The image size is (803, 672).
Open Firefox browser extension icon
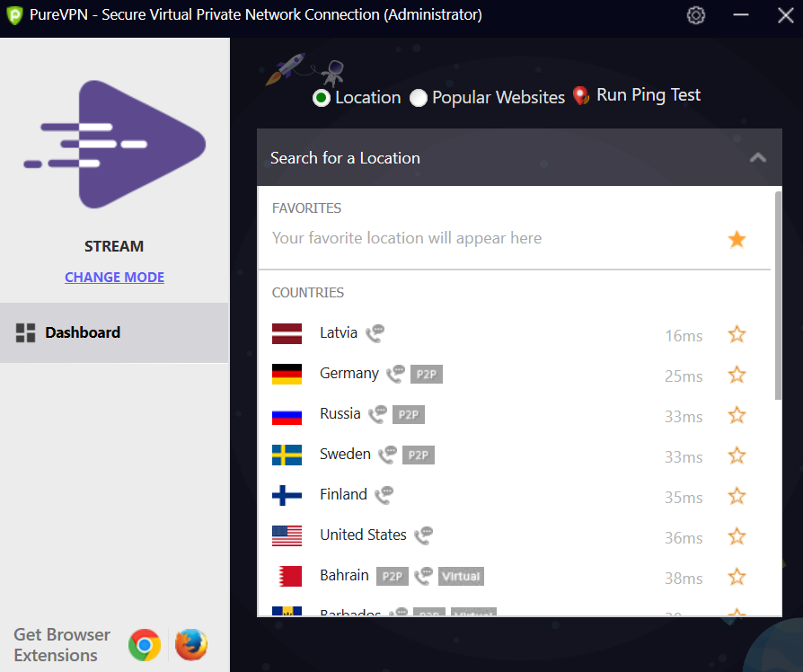click(x=191, y=645)
